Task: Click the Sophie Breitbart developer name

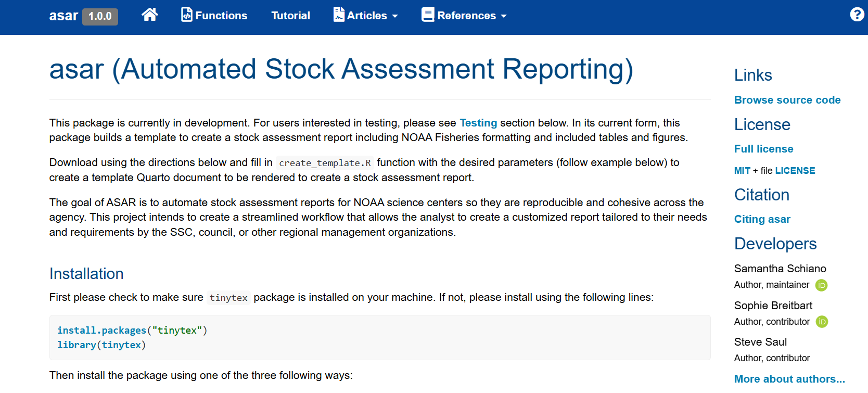Action: coord(773,306)
